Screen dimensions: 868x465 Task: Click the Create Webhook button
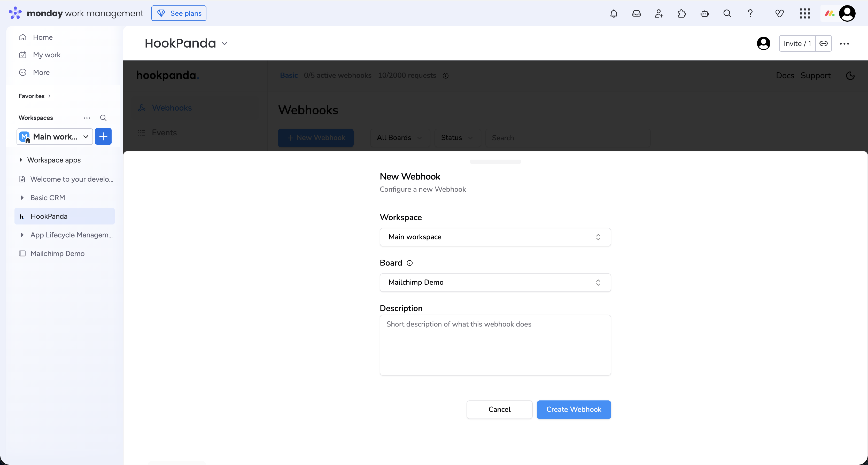pyautogui.click(x=574, y=409)
